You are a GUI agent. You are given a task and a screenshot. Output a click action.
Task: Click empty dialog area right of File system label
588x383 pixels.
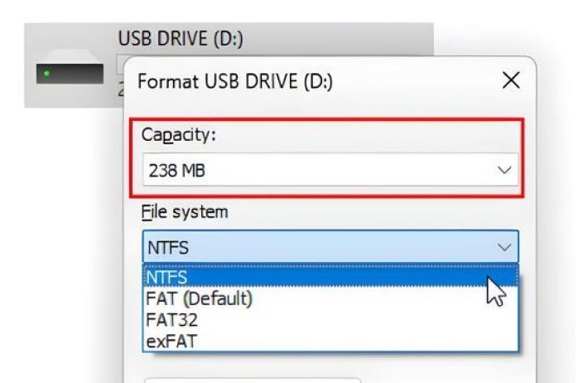click(x=373, y=212)
